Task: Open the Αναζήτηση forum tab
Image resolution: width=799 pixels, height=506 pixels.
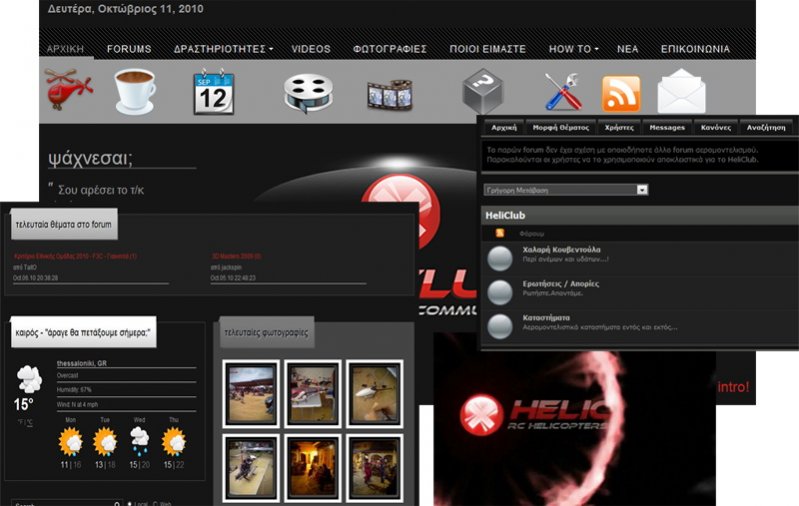Action: pos(766,127)
